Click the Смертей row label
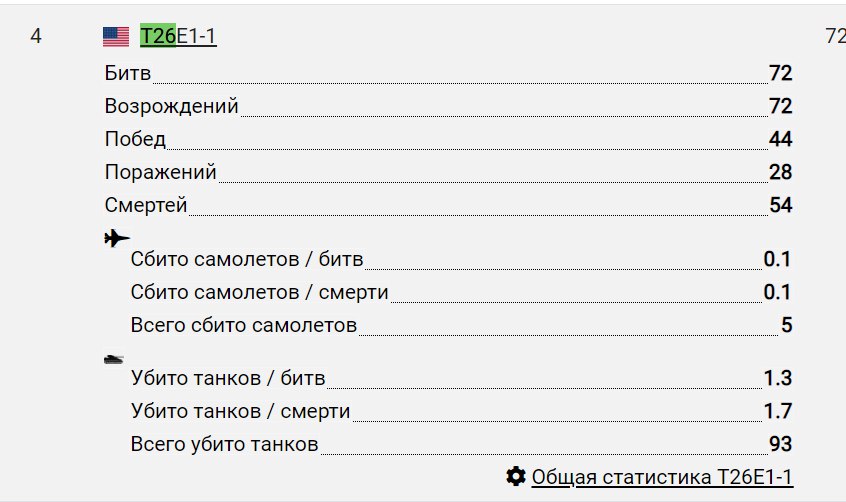846x502 pixels. pyautogui.click(x=146, y=205)
